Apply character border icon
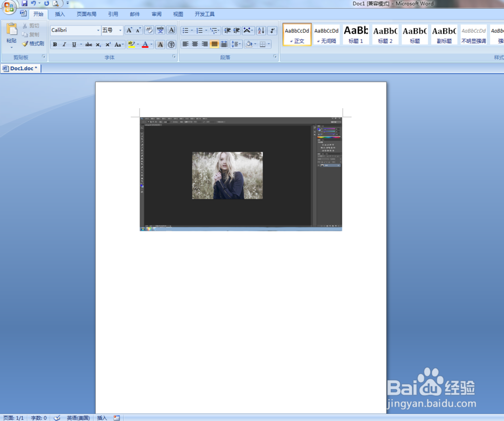The height and width of the screenshot is (421, 504). point(172,30)
